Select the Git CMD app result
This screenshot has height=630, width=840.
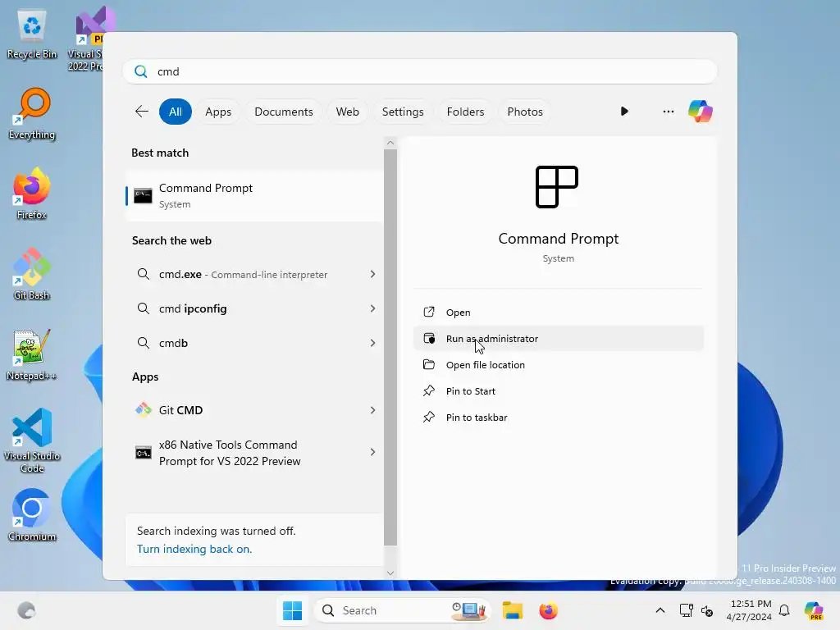click(x=254, y=410)
